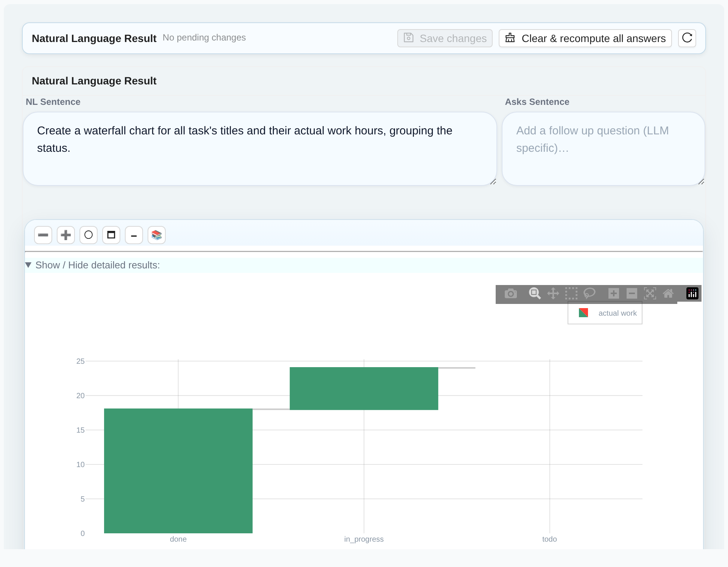Open the Plotly logo link
Viewport: 728px width, 567px height.
[x=692, y=294]
